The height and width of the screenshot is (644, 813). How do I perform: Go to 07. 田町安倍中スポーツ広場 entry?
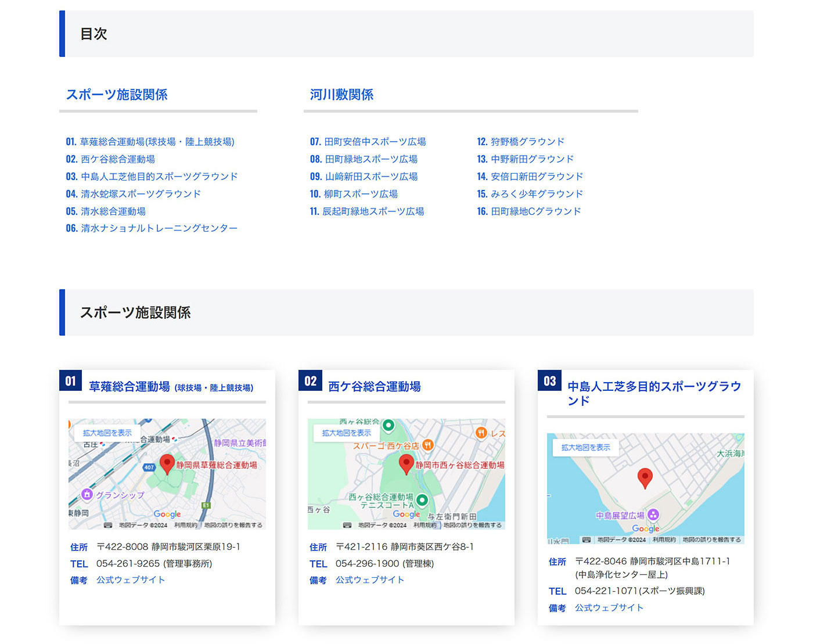(368, 142)
